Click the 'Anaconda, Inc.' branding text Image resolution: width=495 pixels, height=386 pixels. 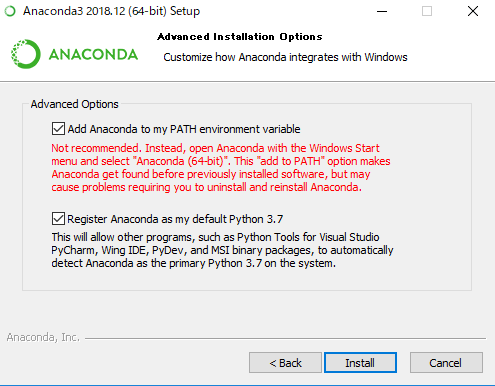pyautogui.click(x=43, y=337)
